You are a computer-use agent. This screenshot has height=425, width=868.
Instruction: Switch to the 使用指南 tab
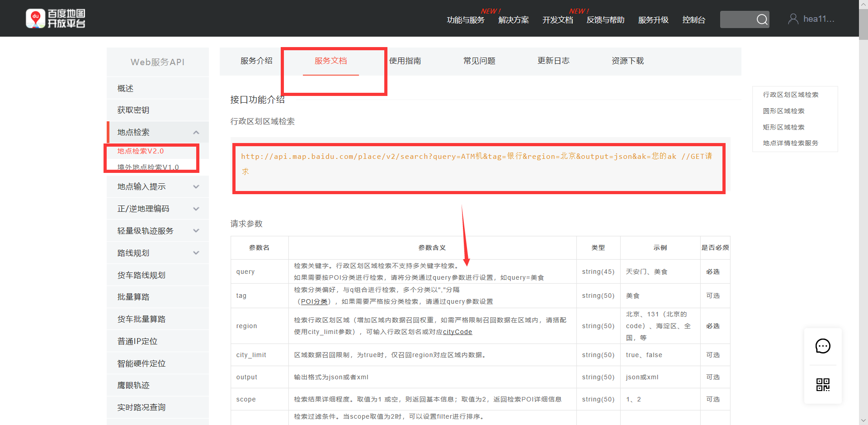click(x=405, y=61)
